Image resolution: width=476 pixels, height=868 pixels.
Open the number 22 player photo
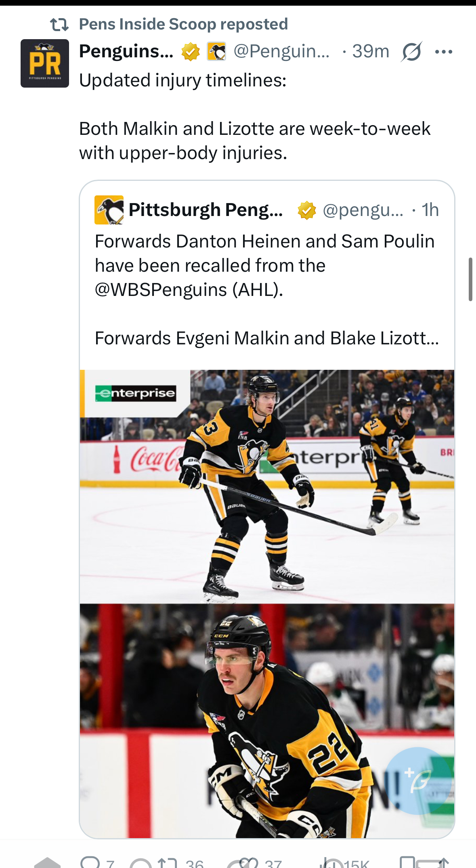tap(267, 721)
